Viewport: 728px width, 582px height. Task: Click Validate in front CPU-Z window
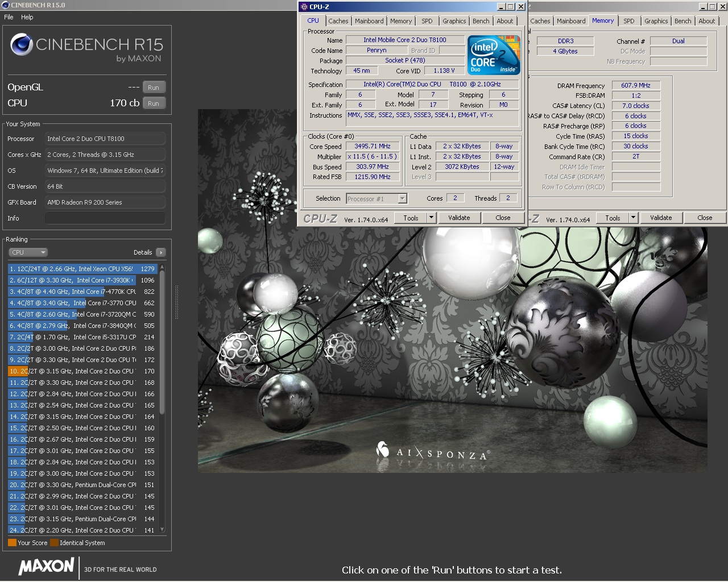tap(459, 218)
